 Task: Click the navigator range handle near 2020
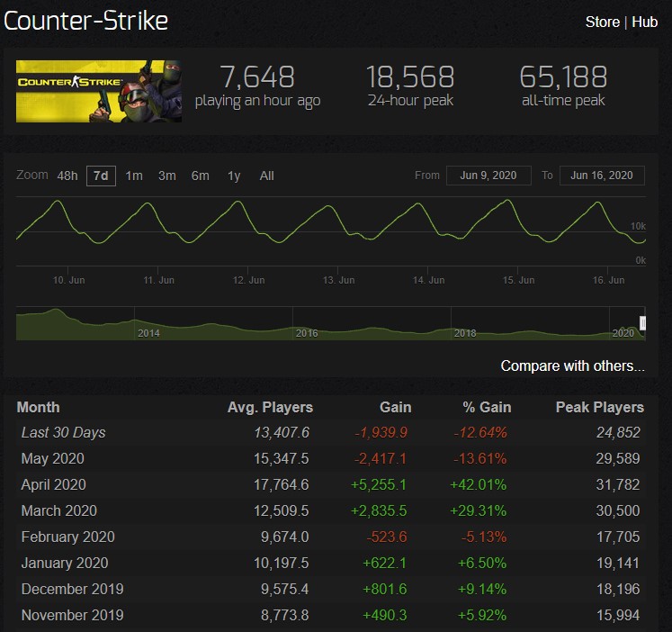[x=642, y=323]
